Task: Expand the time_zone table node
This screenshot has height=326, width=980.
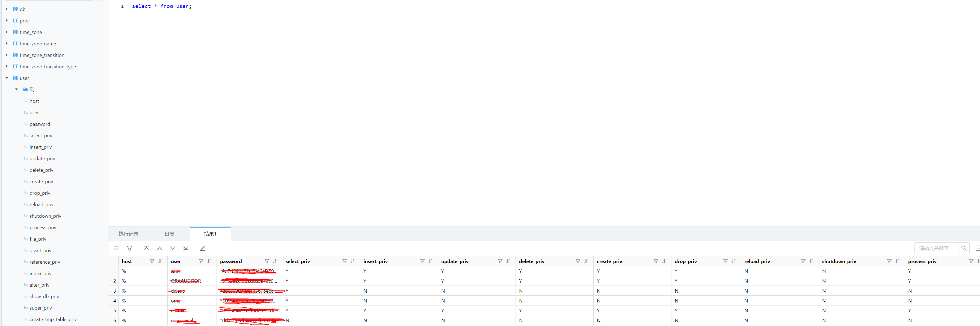Action: 7,32
